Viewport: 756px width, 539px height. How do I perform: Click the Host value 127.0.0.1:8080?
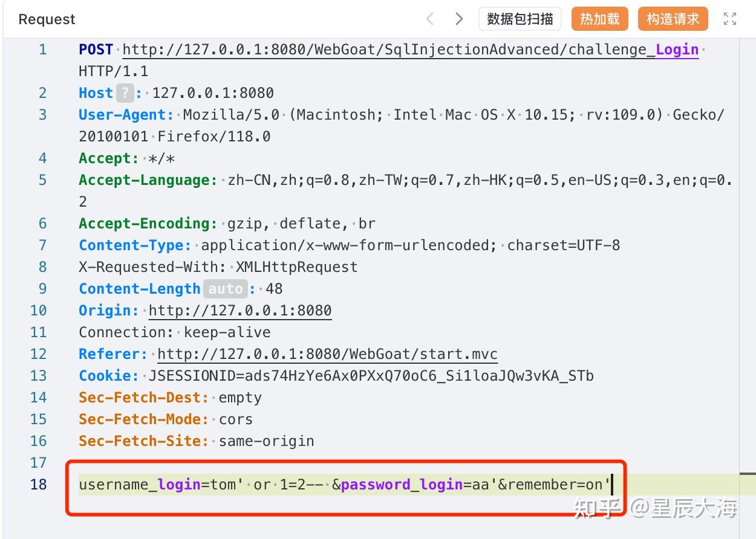point(213,93)
